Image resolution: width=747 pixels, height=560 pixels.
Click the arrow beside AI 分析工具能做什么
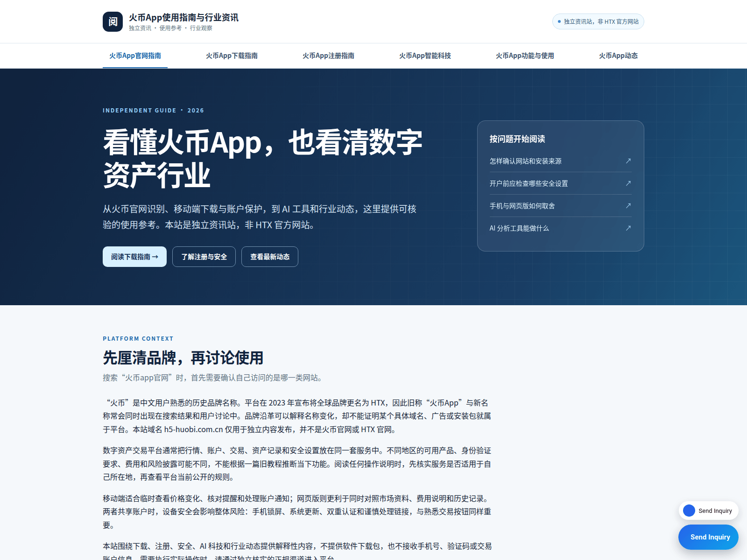pos(628,228)
